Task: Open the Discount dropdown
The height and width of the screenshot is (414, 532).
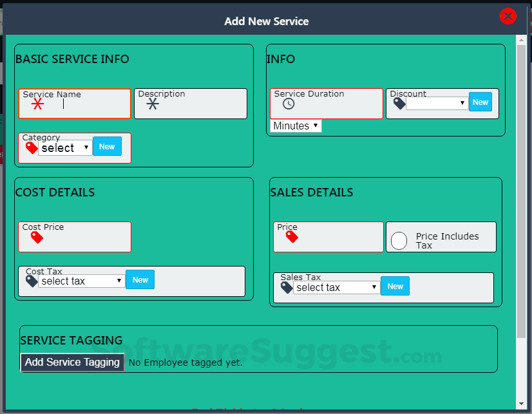Action: (437, 103)
